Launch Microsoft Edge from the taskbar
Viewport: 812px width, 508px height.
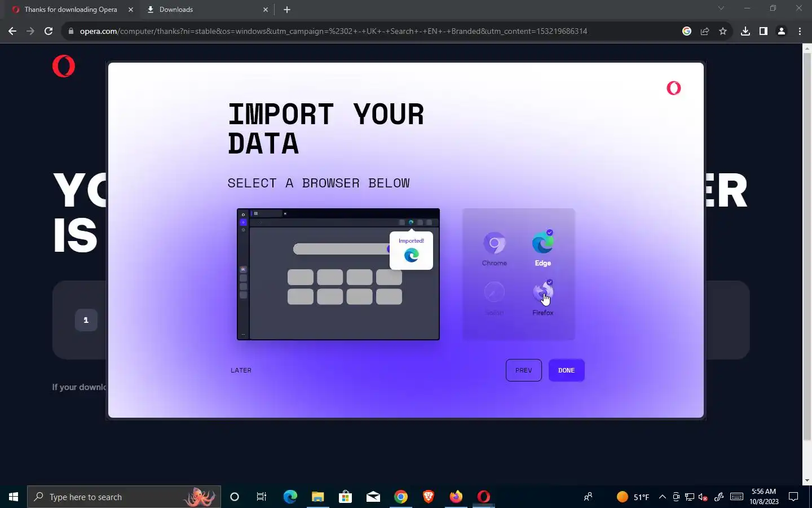[x=290, y=497]
